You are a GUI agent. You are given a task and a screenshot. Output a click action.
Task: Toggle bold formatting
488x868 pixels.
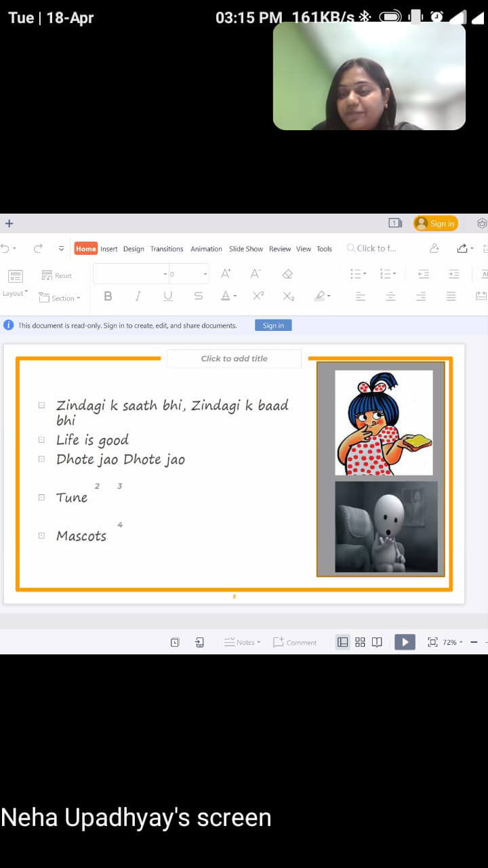pos(108,296)
